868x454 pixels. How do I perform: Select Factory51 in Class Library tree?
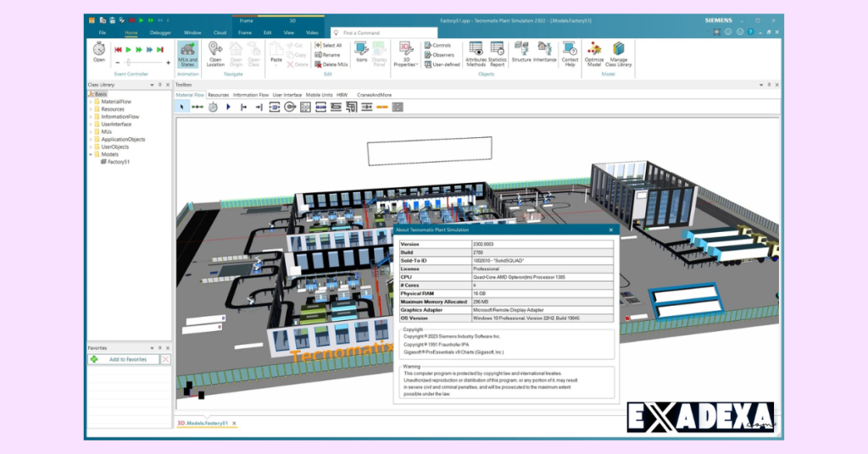point(115,162)
